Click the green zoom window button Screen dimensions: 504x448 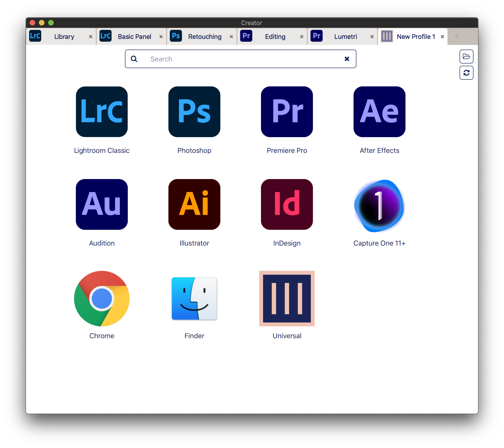tap(51, 23)
